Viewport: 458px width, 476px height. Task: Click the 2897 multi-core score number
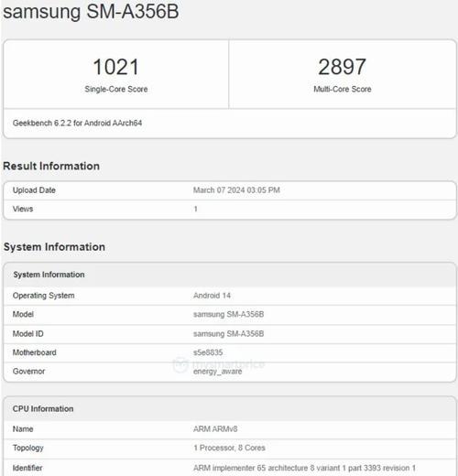pos(342,67)
